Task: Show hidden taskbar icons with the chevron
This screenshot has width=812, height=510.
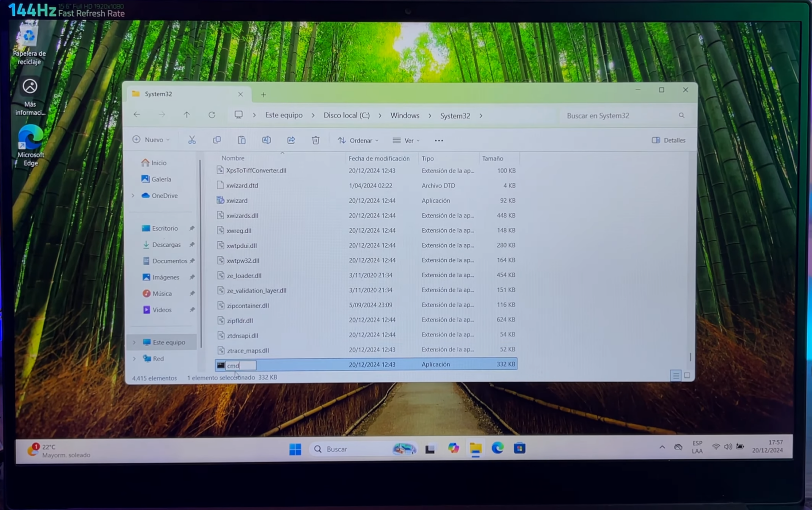Action: [x=662, y=447]
